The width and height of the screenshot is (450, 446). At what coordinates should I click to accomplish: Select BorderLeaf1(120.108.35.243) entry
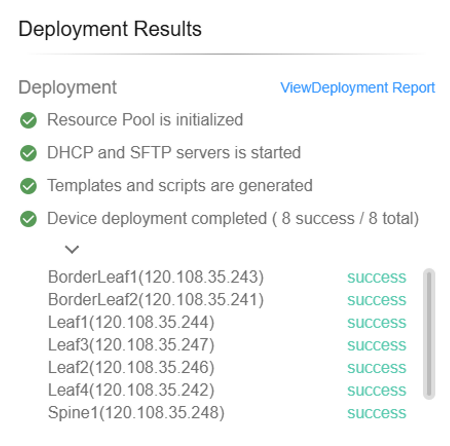(x=156, y=277)
